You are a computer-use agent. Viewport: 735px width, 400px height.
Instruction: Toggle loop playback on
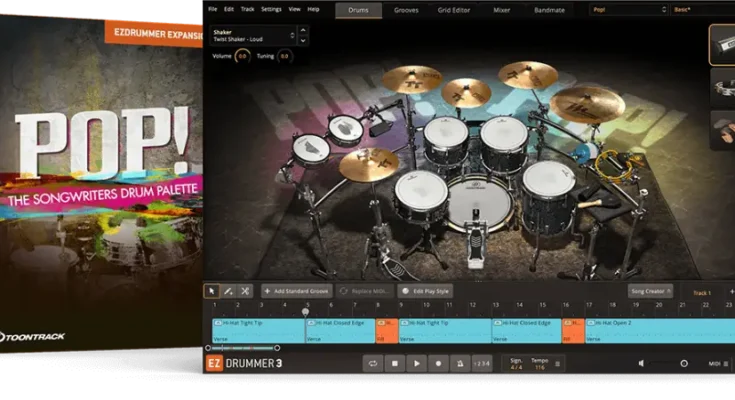pos(372,364)
